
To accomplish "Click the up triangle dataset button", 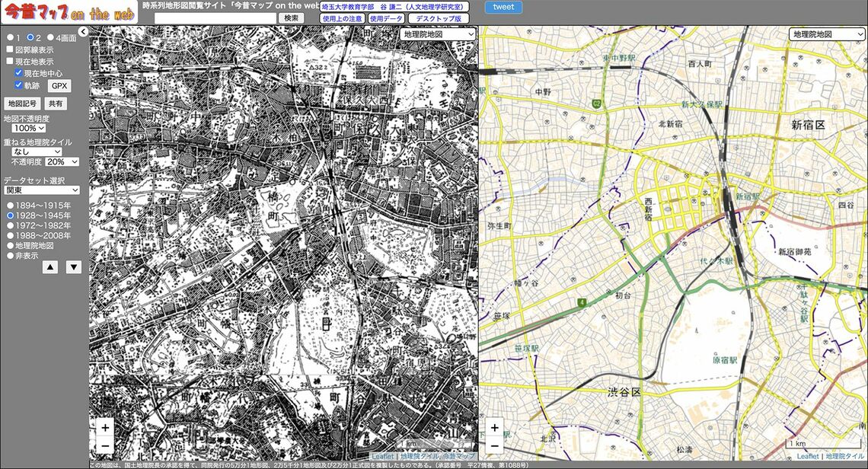I will pos(50,267).
